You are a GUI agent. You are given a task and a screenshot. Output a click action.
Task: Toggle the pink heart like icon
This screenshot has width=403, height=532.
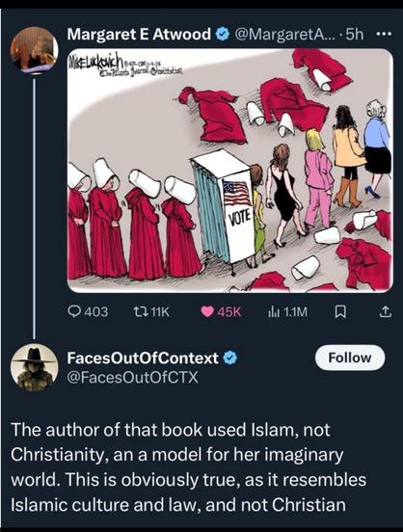pos(207,311)
